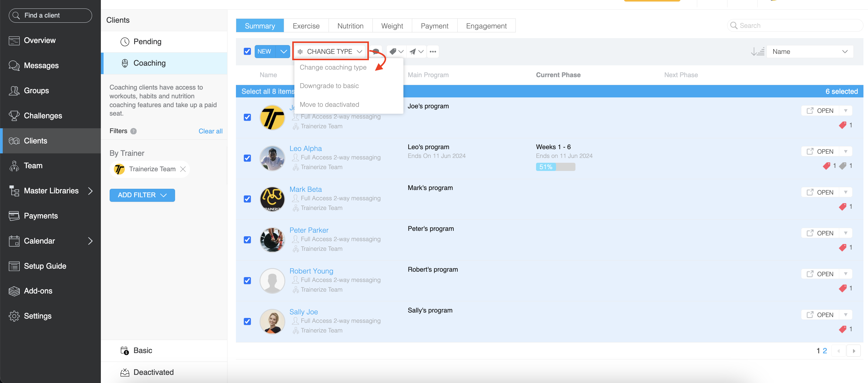868x383 pixels.
Task: Uncheck Leo Alpha's checkbox
Action: [247, 158]
